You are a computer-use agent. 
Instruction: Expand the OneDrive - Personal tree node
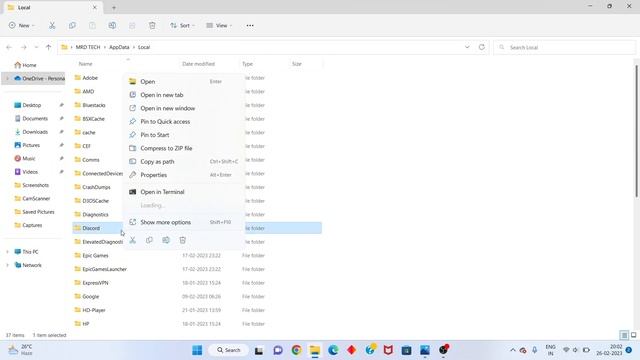[7, 78]
